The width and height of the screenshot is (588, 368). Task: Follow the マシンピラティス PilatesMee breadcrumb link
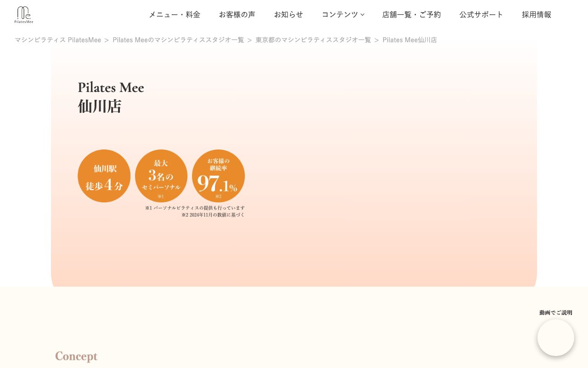click(58, 40)
